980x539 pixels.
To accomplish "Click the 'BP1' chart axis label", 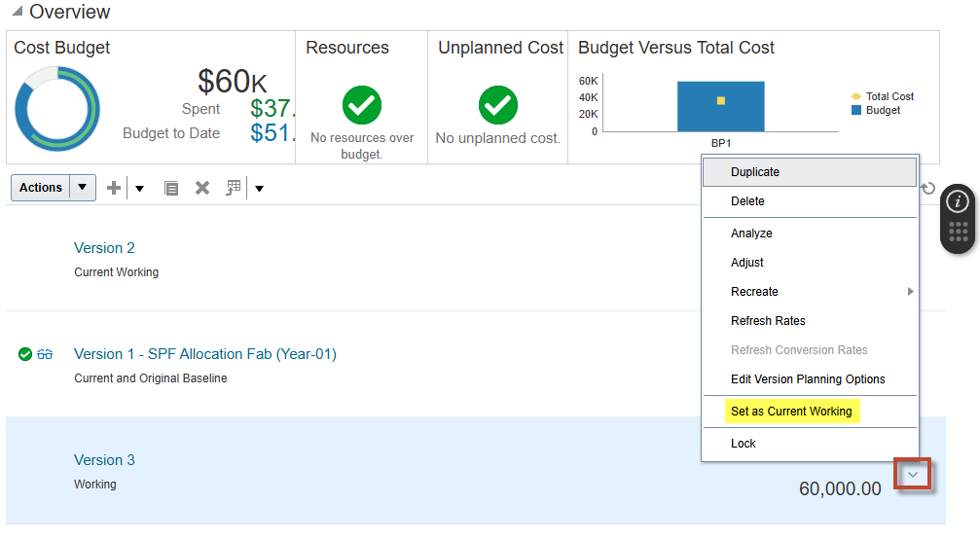I will click(x=720, y=143).
